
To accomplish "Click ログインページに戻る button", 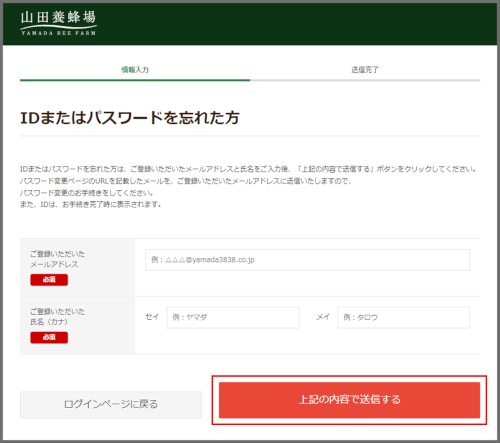I will coord(111,405).
